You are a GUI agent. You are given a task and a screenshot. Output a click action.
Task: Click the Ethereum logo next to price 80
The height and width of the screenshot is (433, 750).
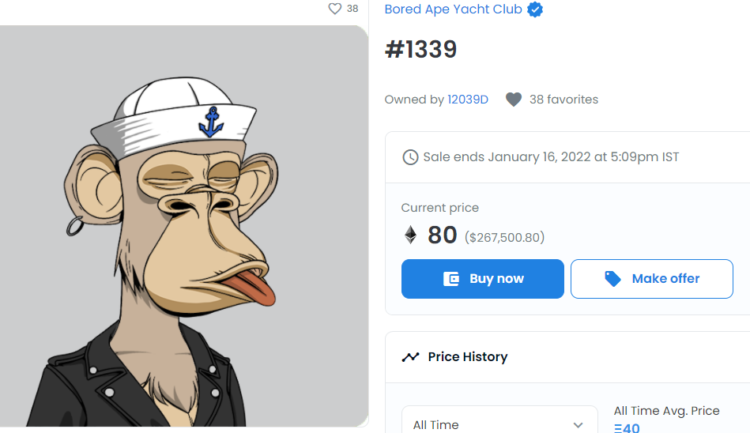coord(410,236)
